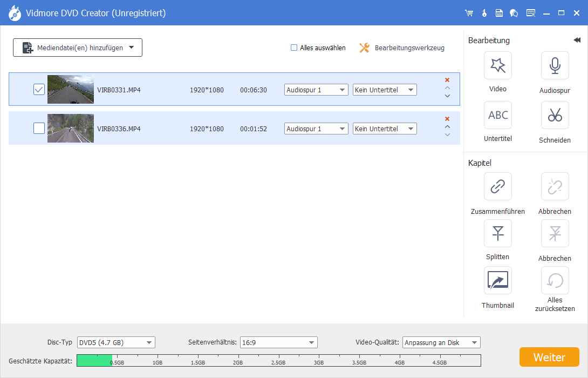Open the Seitenverhältnis 16:9 dropdown
Screen dimensions: 588x378
pyautogui.click(x=278, y=342)
